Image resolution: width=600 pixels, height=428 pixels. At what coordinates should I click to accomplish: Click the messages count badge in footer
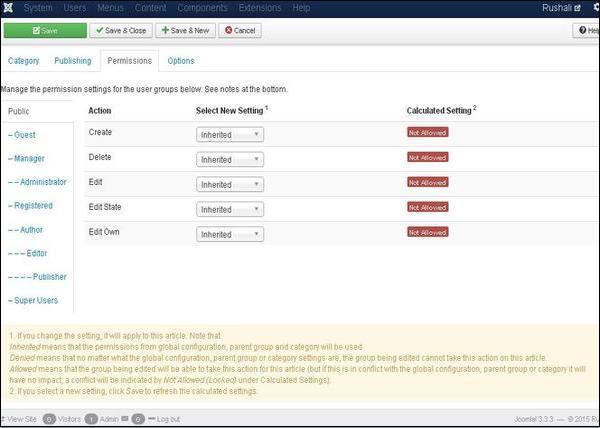138,420
